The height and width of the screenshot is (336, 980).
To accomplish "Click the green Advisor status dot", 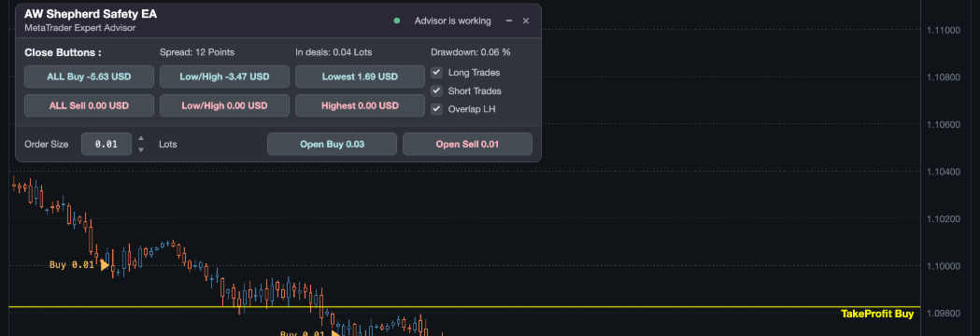I will [397, 21].
